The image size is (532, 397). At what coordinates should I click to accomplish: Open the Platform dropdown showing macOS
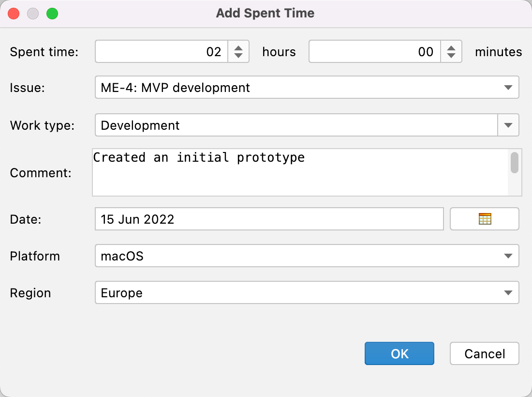(x=508, y=256)
